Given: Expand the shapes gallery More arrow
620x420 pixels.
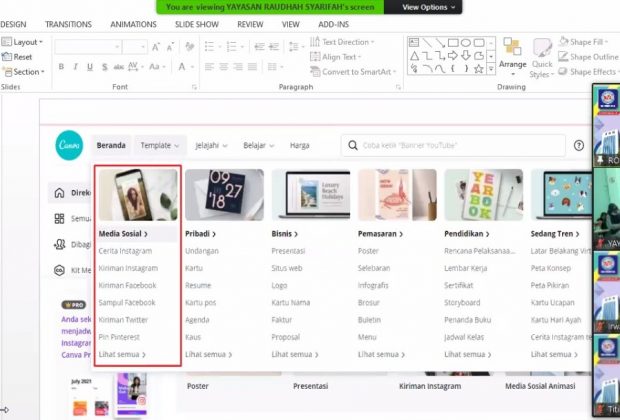Looking at the screenshot, I should [x=491, y=69].
